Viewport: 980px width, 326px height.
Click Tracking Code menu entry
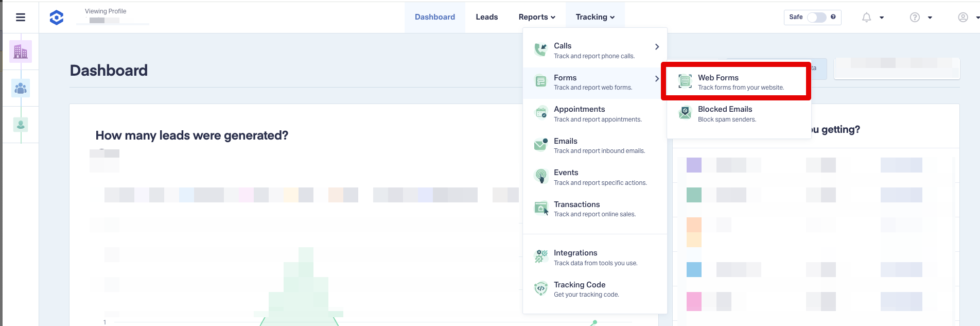point(580,289)
